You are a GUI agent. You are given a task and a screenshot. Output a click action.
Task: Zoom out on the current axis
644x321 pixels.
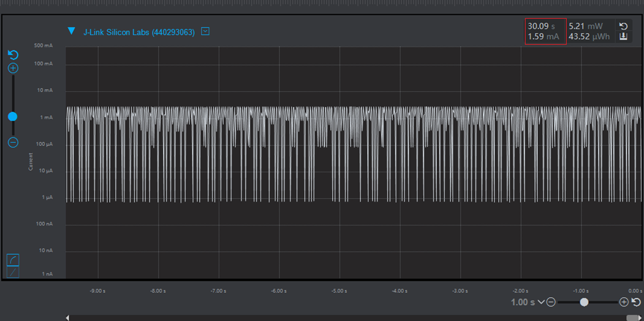coord(13,143)
